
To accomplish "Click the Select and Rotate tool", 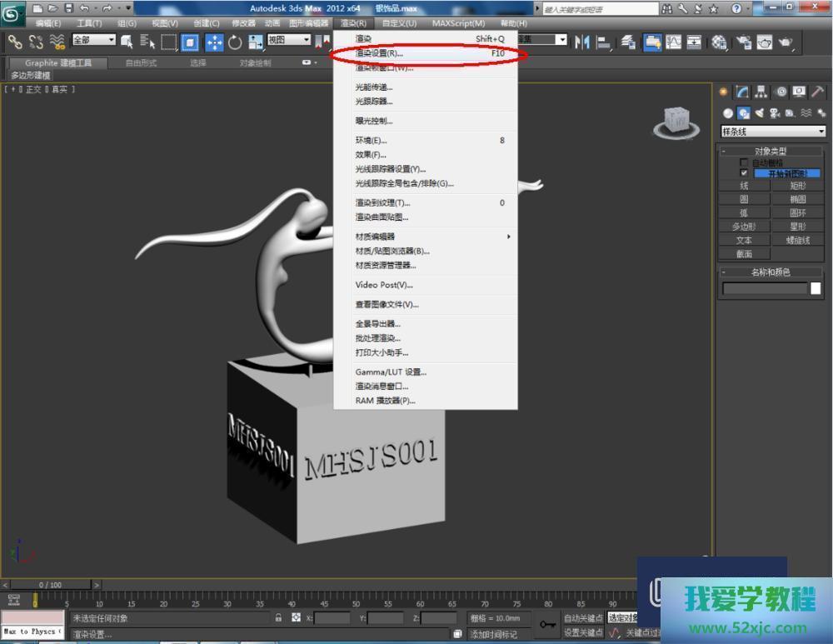I will click(235, 42).
